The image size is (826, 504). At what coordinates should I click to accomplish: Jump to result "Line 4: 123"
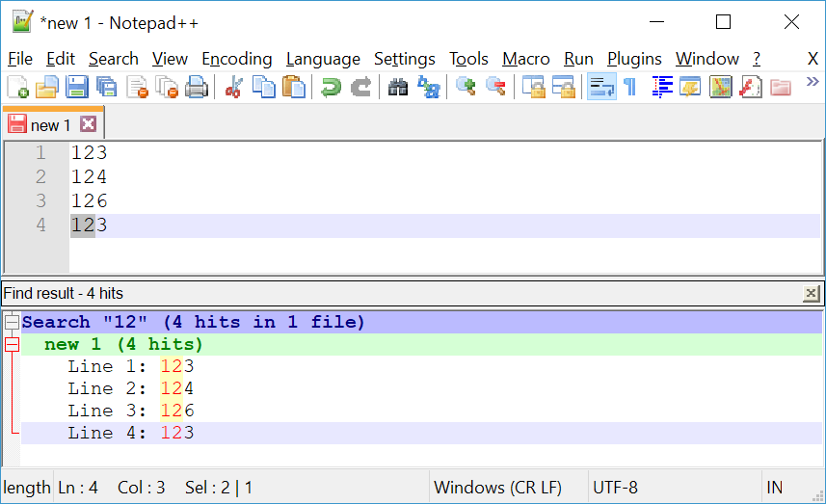[x=421, y=433]
